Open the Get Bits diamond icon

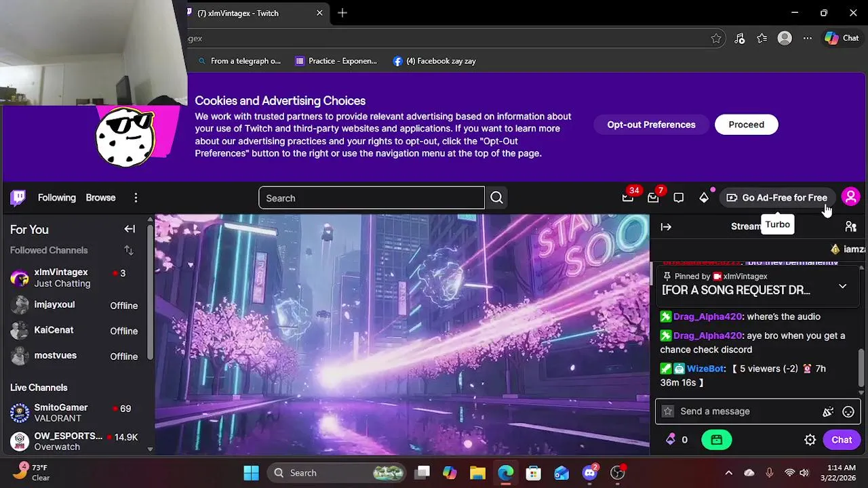[704, 198]
